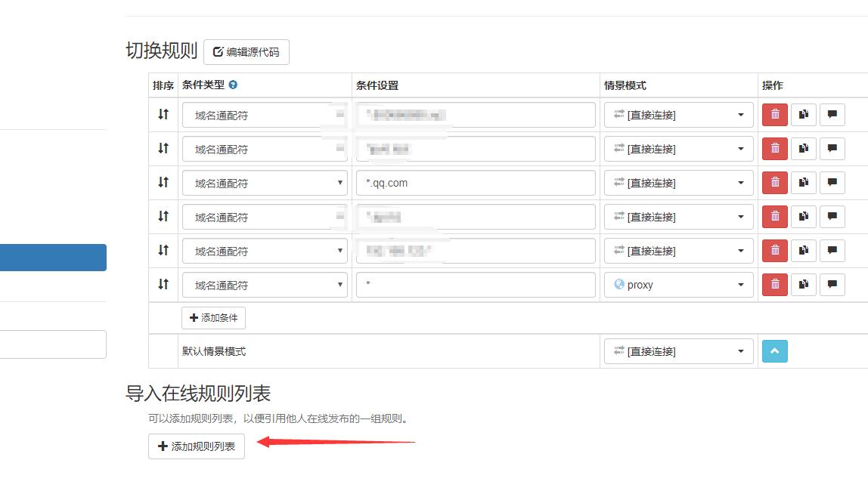Select the blue highlighted sidebar item

(x=53, y=258)
